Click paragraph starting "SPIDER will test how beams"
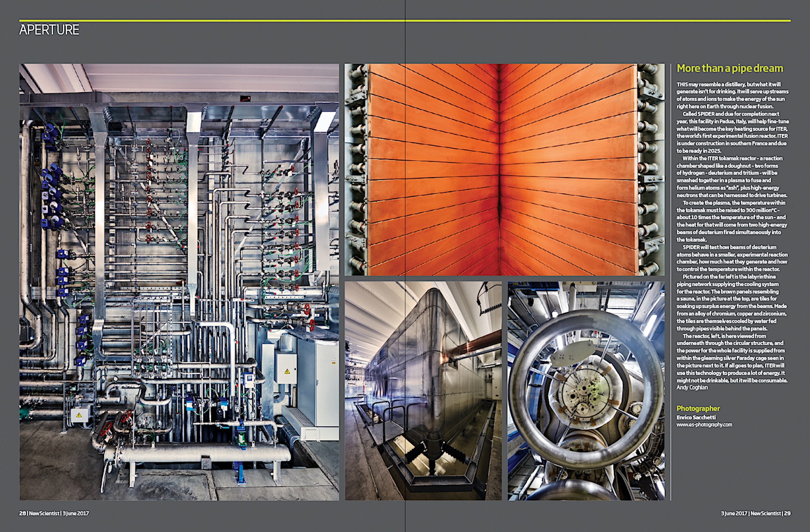The width and height of the screenshot is (810, 532). pos(732,258)
